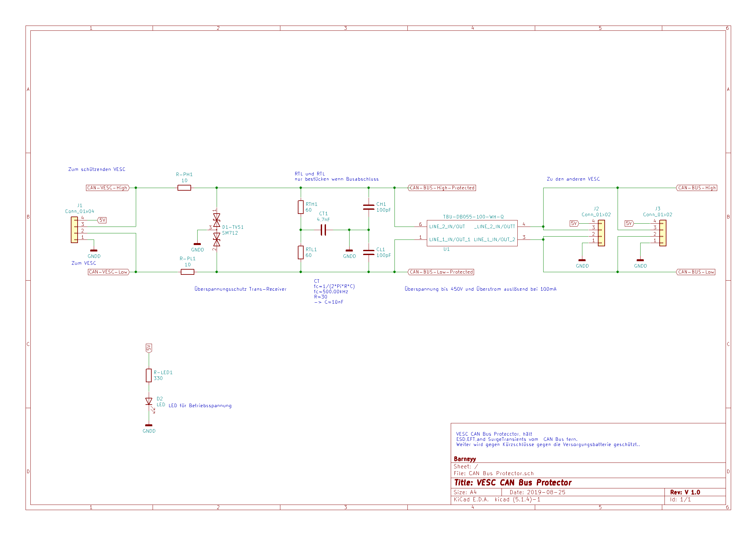Select the J2 connector symbol
The height and width of the screenshot is (535, 756).
[601, 233]
